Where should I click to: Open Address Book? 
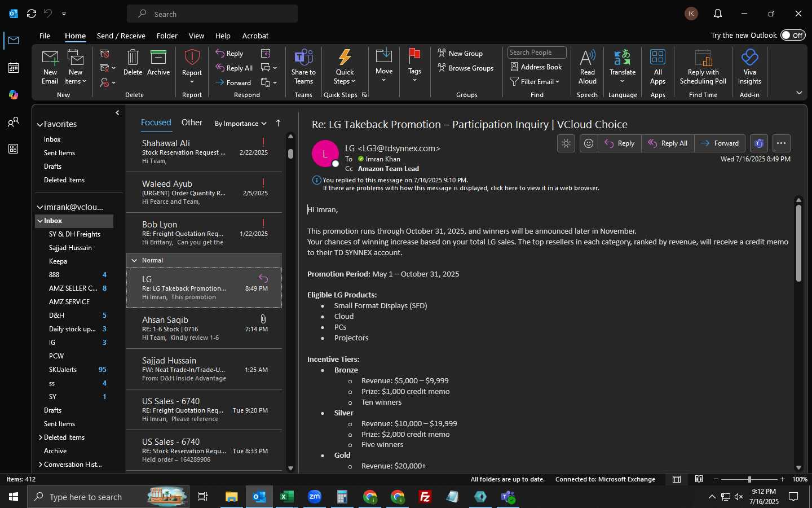pos(536,67)
